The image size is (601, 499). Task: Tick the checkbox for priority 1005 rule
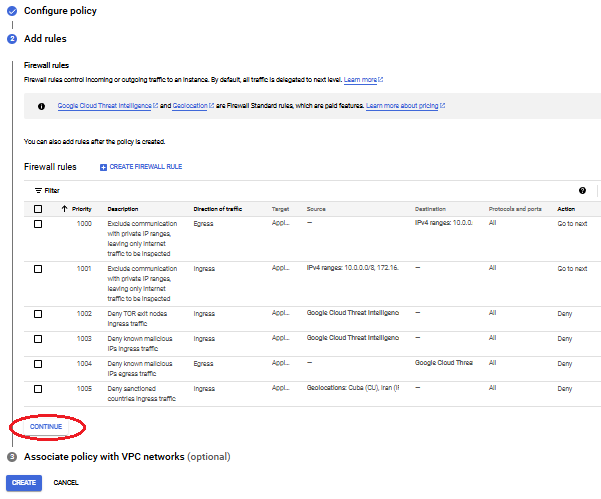pos(38,388)
